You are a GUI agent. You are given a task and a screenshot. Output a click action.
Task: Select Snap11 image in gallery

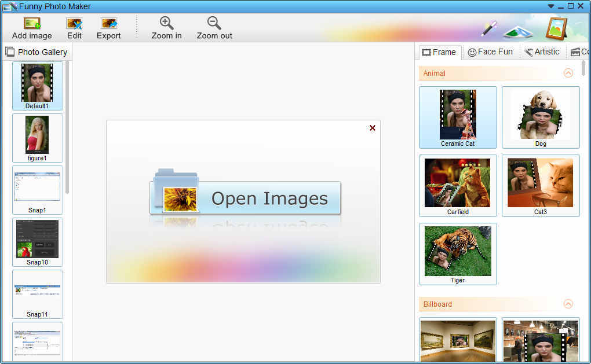coord(37,295)
